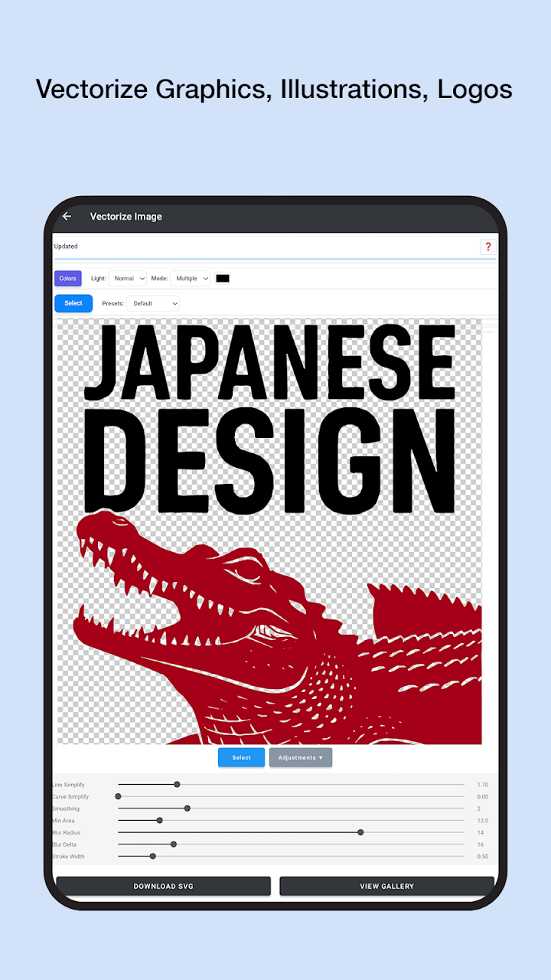This screenshot has height=980, width=551.
Task: Open the Mode dropdown set to Multiple
Action: pyautogui.click(x=190, y=279)
